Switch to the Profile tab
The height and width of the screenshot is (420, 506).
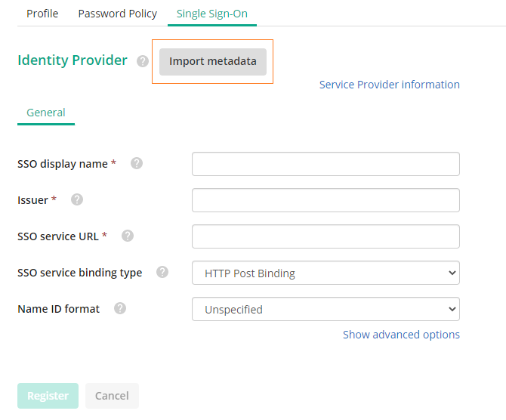(42, 14)
